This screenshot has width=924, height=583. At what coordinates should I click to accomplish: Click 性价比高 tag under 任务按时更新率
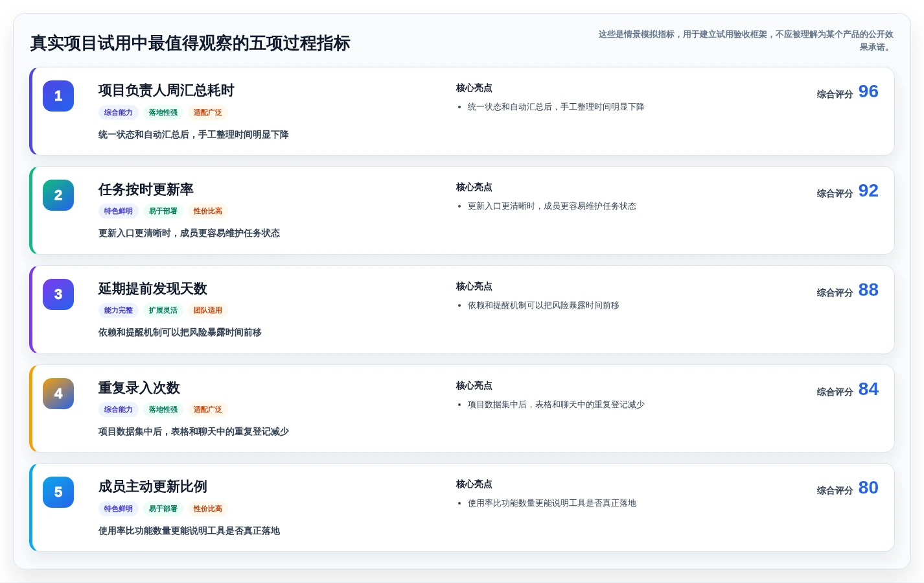click(x=208, y=211)
